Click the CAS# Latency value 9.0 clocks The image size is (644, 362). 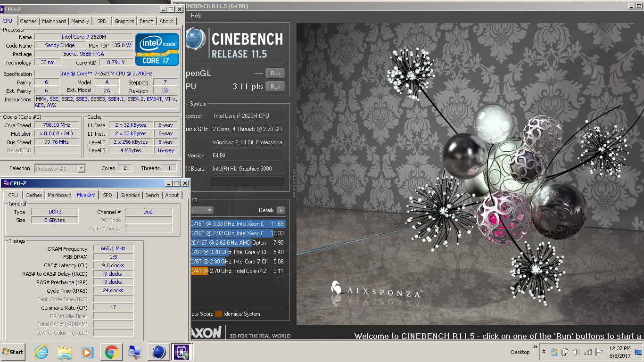tap(113, 266)
